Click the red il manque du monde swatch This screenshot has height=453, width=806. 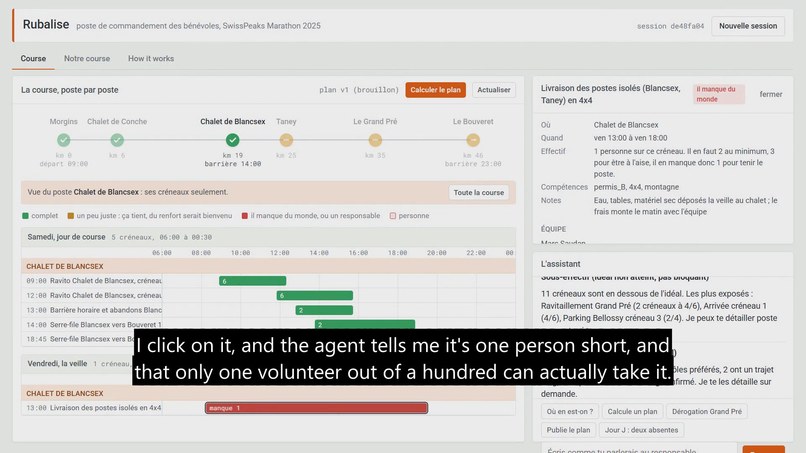pyautogui.click(x=245, y=216)
